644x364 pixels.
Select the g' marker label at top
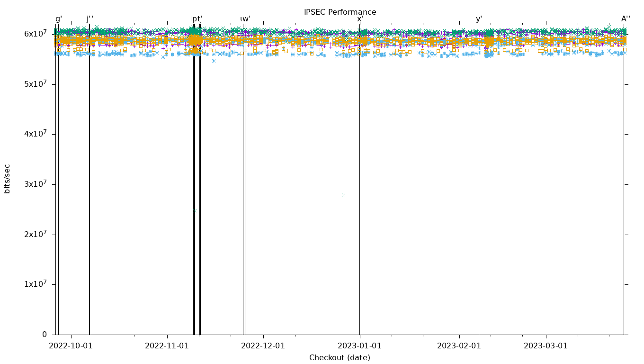[59, 19]
